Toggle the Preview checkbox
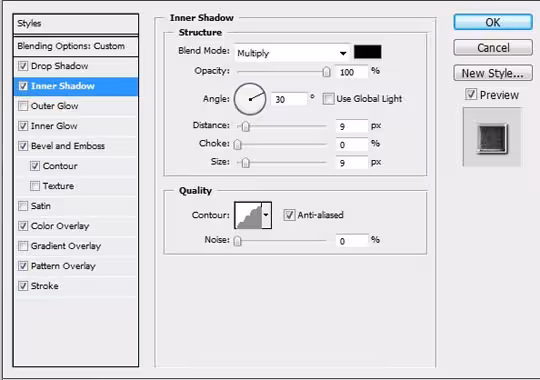This screenshot has width=540, height=380. pos(471,94)
